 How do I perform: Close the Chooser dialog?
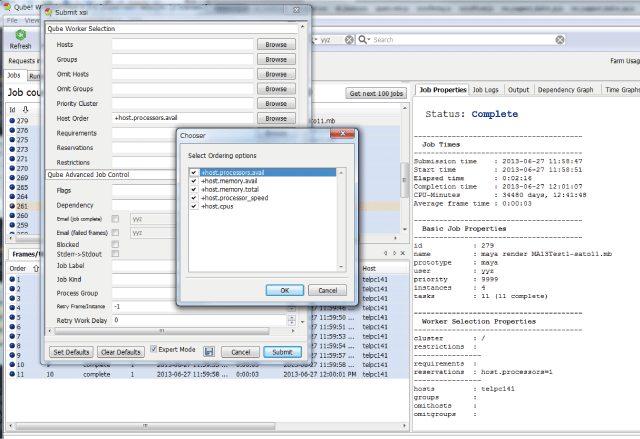point(342,133)
